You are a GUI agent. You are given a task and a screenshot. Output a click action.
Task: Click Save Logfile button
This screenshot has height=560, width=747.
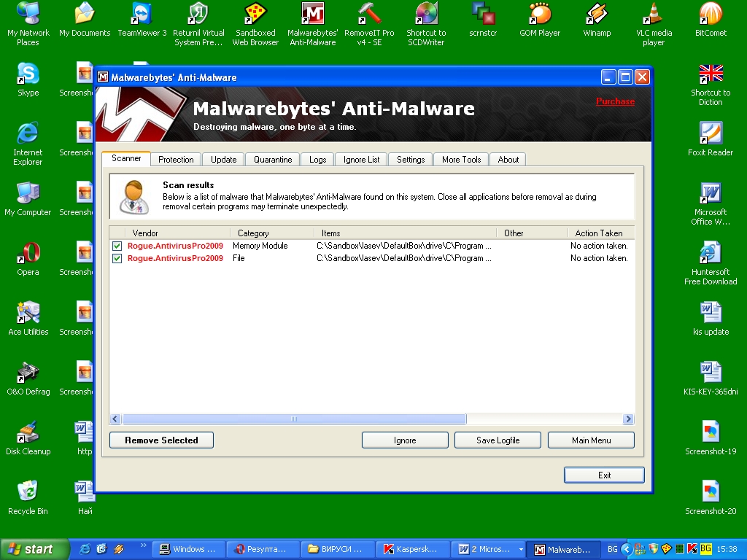[x=498, y=440]
